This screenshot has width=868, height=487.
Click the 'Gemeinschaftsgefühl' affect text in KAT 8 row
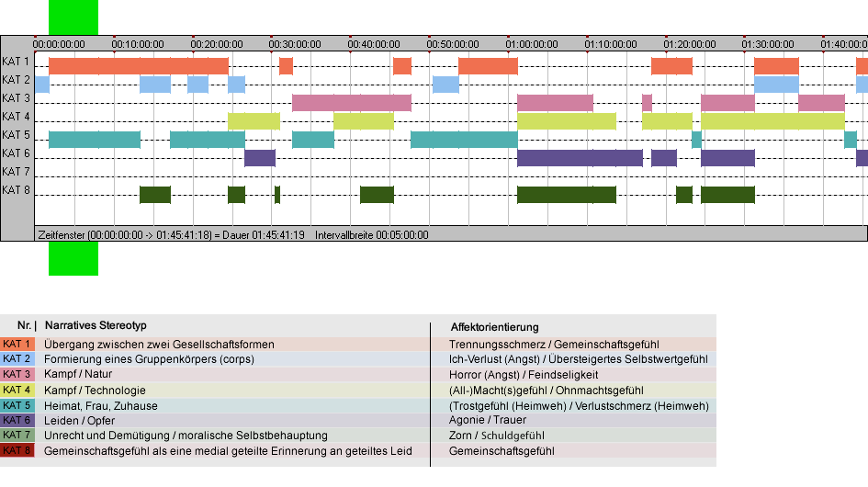pyautogui.click(x=502, y=451)
